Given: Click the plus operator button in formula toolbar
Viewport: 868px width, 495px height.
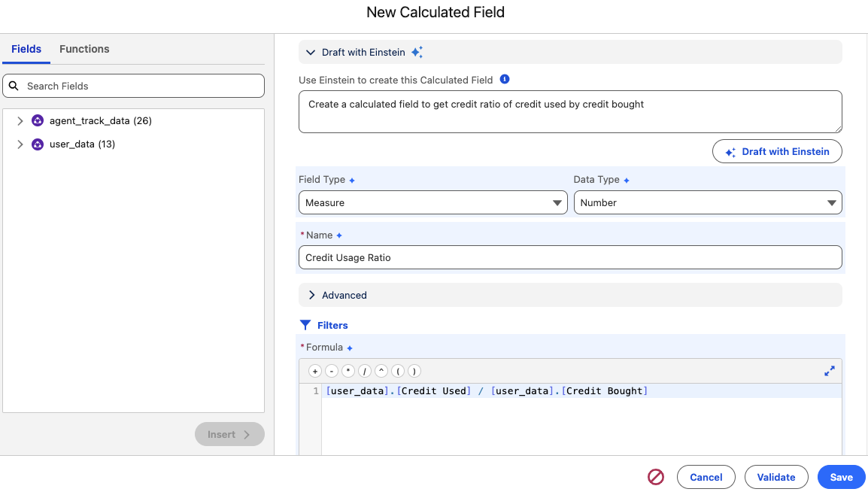Looking at the screenshot, I should (x=315, y=371).
